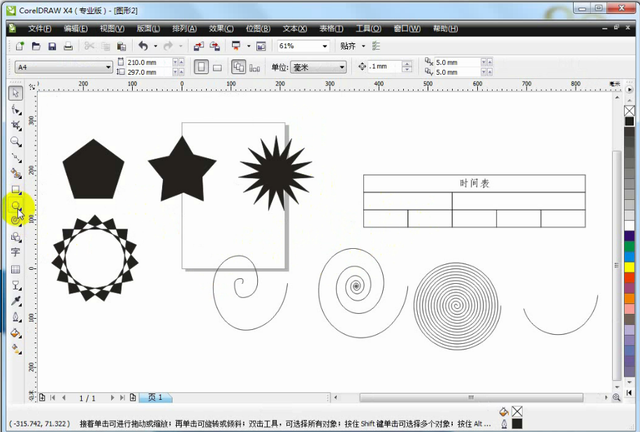Go to the first page arrow

coord(53,398)
